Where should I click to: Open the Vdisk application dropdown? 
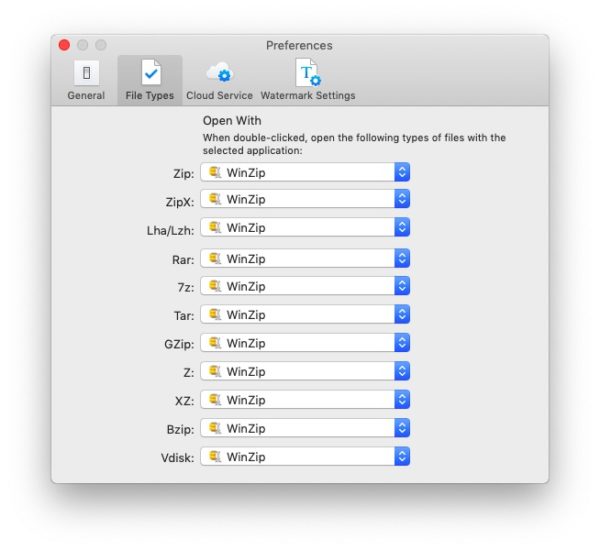[305, 456]
